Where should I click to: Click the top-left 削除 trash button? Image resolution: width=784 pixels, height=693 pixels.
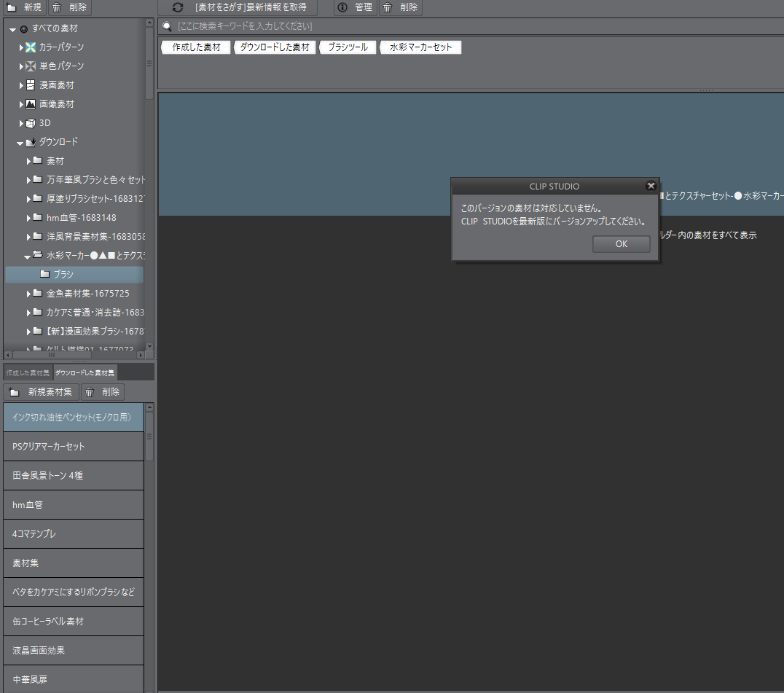70,7
